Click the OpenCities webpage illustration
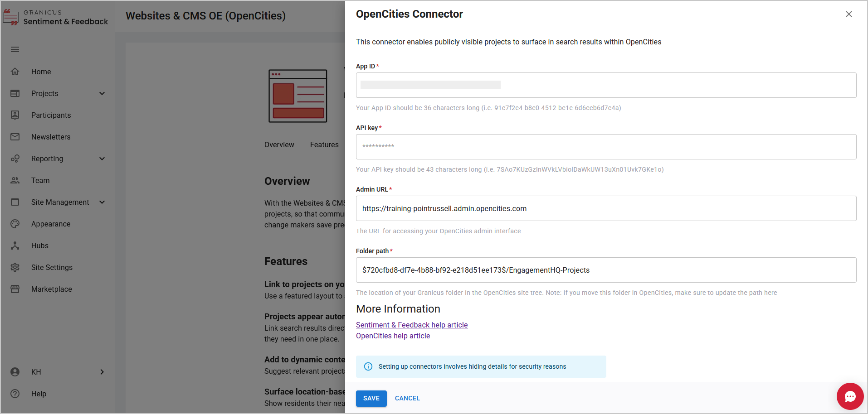868x414 pixels. [298, 96]
